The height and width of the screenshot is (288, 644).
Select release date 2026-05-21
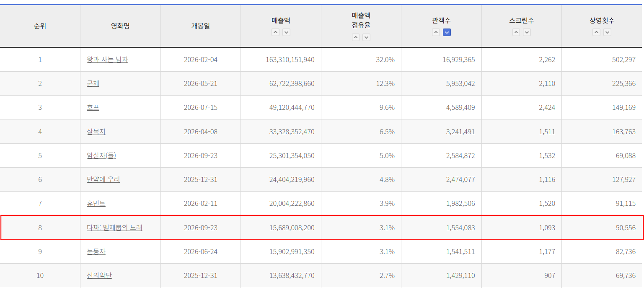click(x=201, y=83)
